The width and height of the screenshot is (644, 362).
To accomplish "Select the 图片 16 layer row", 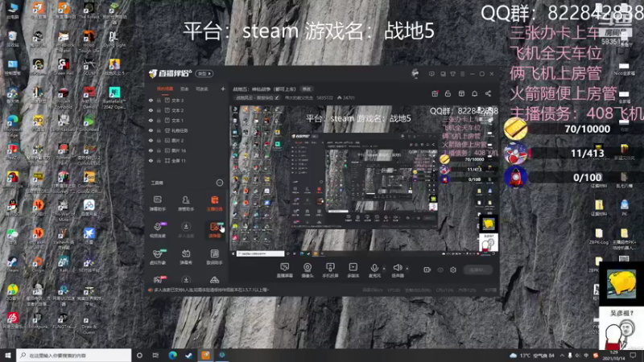I will tap(187, 150).
